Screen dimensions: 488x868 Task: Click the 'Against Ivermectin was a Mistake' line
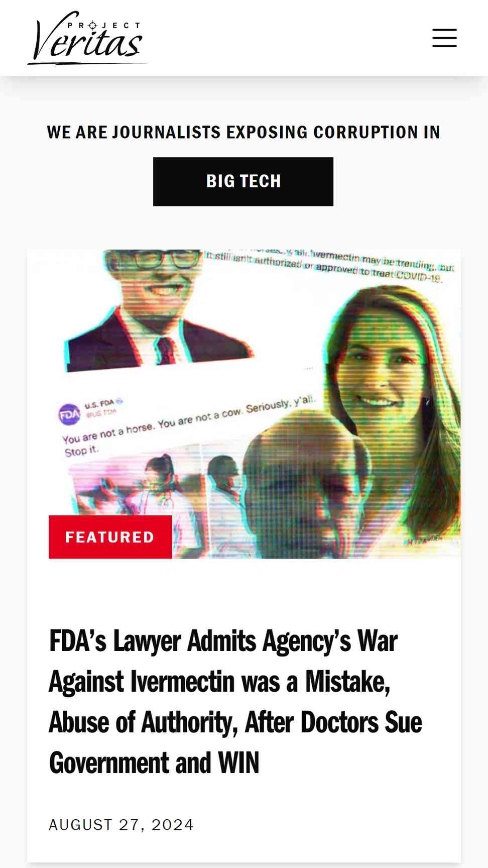[x=219, y=682]
